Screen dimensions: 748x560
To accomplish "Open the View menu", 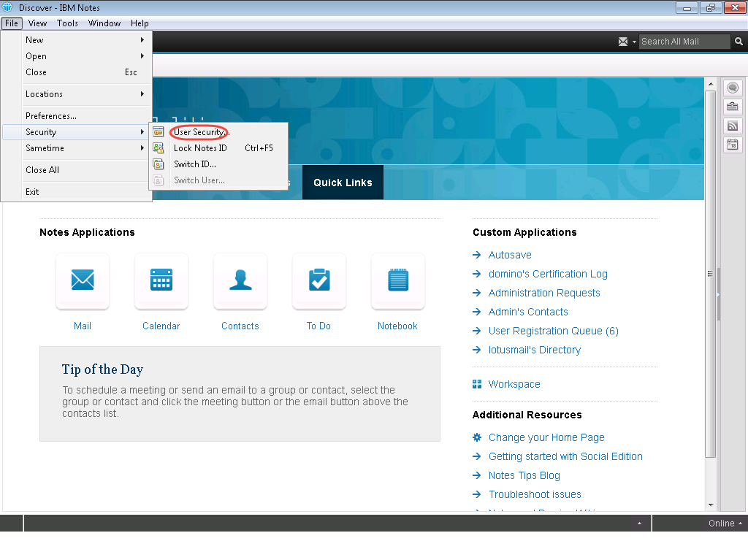I will (x=37, y=23).
